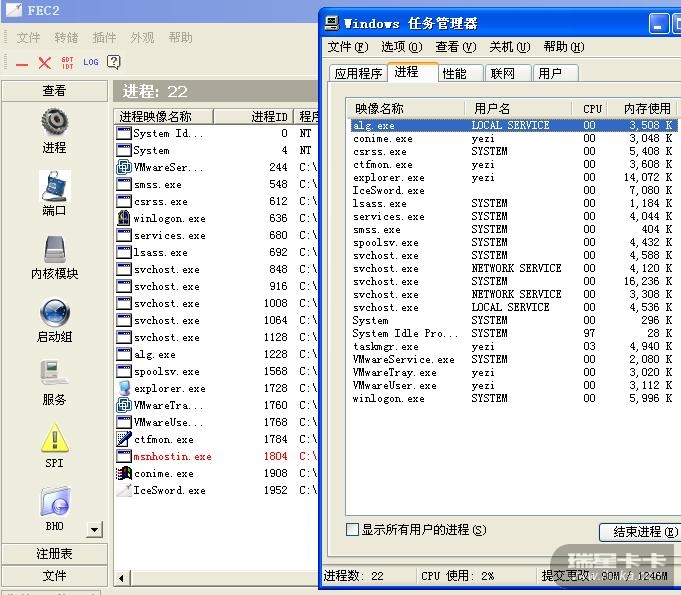Switch to the 应用程序 tab
The image size is (681, 595).
tap(358, 73)
